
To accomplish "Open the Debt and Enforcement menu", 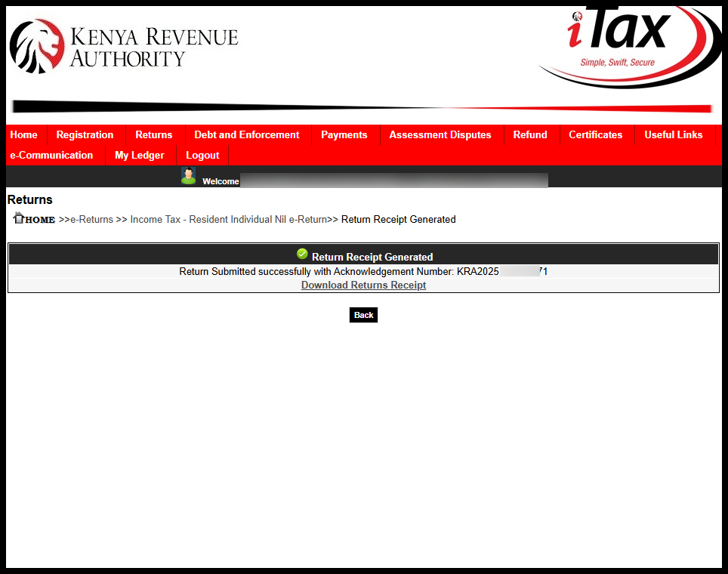I will (247, 134).
